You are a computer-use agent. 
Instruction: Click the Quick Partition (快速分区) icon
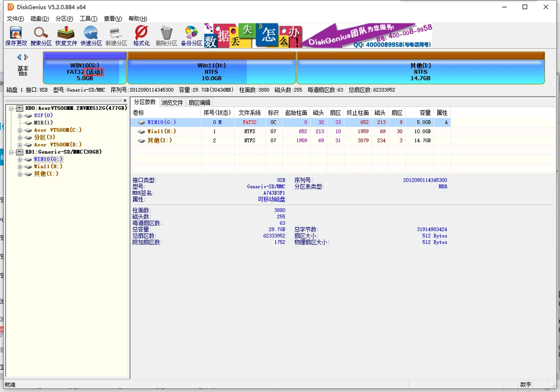91,36
